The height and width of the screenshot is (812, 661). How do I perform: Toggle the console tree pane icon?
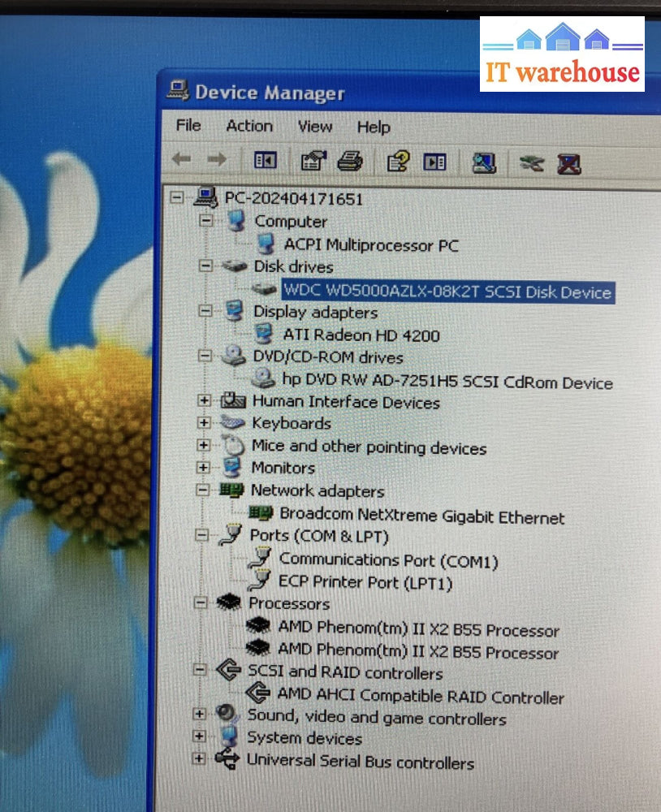(266, 161)
